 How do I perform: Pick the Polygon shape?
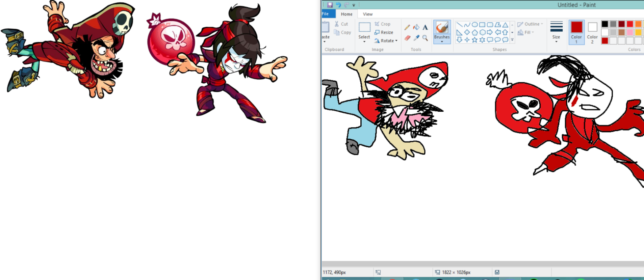[498, 25]
